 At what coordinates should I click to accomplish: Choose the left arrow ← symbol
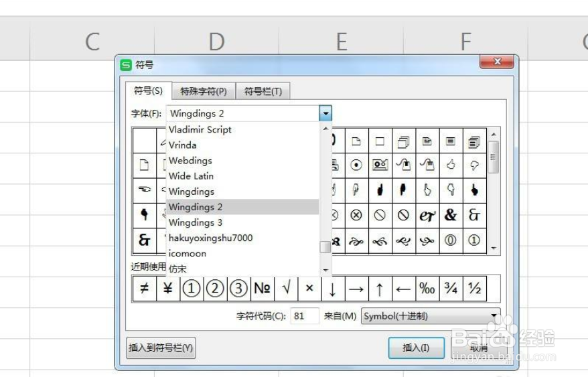coord(404,289)
